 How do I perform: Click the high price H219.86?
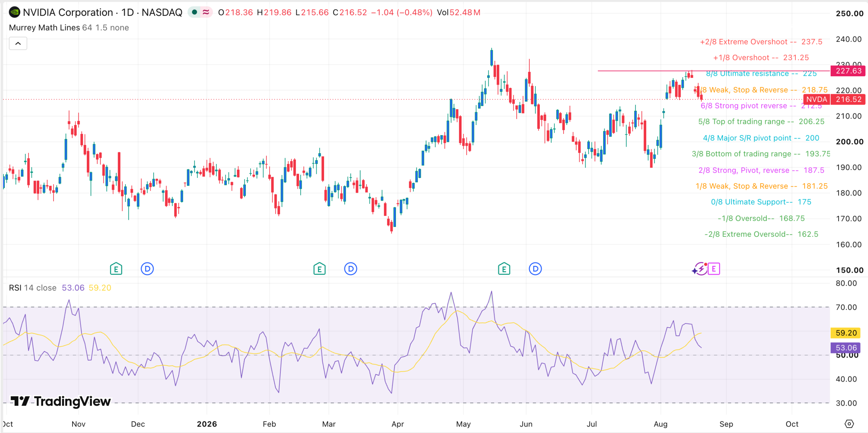[274, 13]
